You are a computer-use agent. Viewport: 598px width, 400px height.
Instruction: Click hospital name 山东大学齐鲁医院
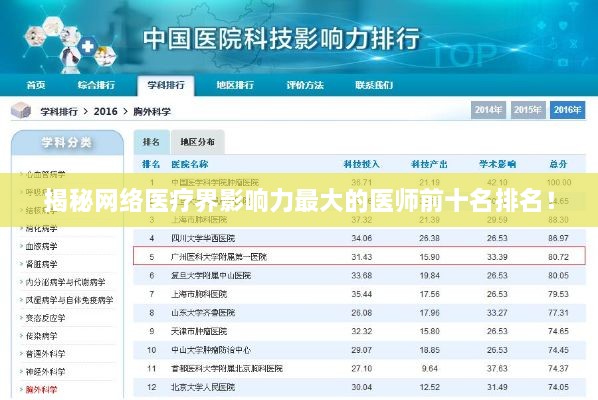(x=203, y=313)
